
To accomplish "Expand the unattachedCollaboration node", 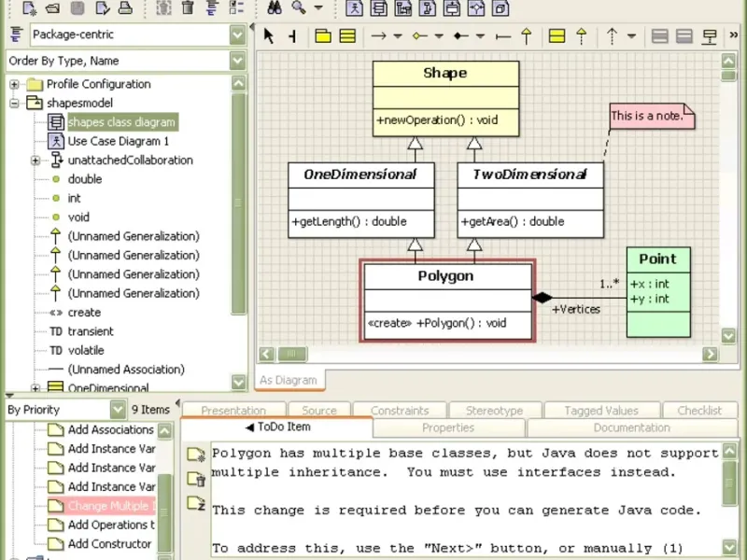I will [x=35, y=161].
